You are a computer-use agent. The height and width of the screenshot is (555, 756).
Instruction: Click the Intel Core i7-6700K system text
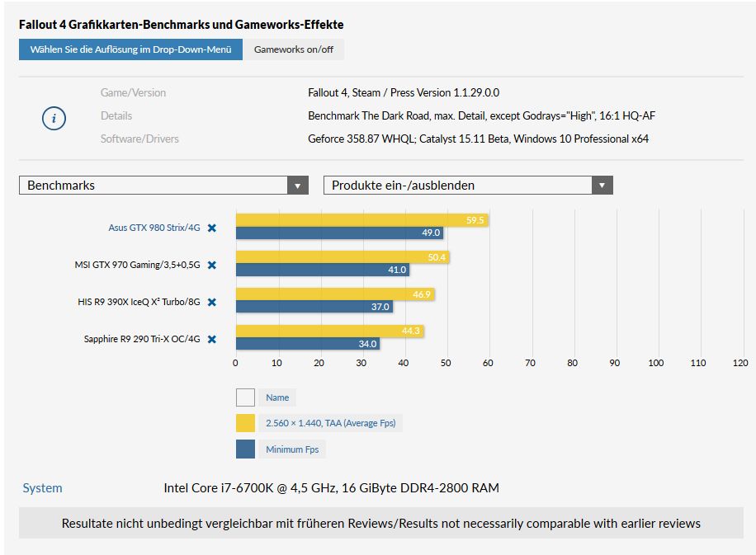(331, 488)
